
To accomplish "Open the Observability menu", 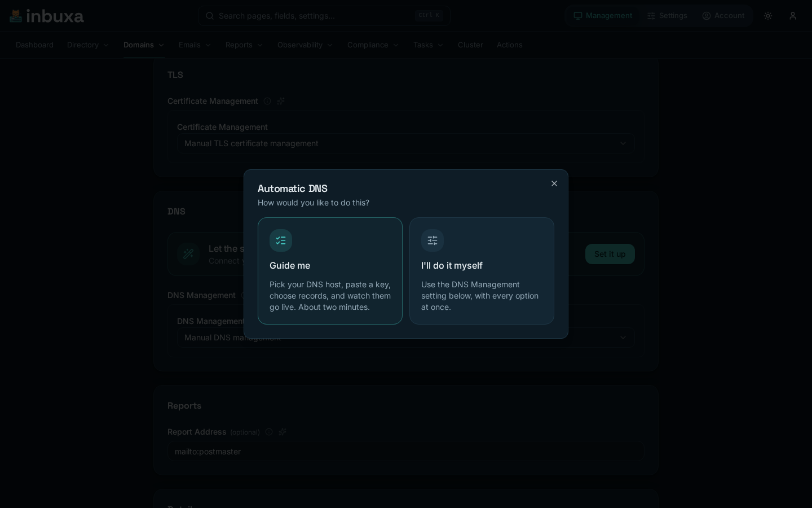I will tap(305, 45).
